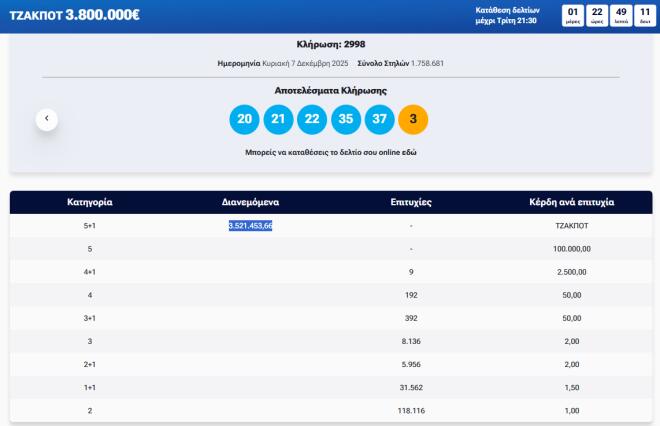Click the blue number 20 ball
Viewport: 660px width, 426px height.
tap(244, 119)
